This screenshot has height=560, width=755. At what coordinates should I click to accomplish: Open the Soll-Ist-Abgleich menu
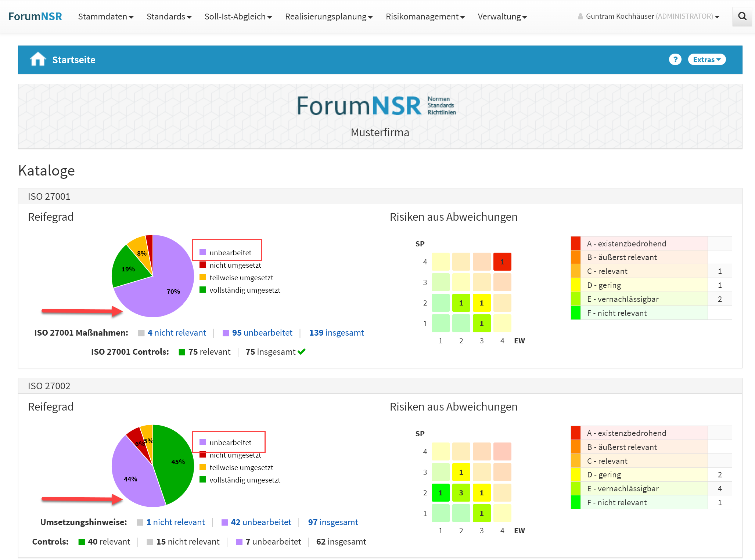pos(238,17)
